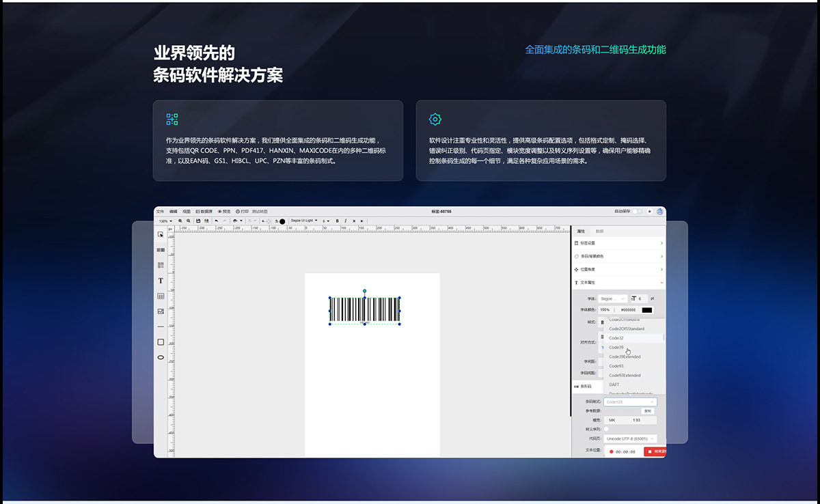Viewport: 820px width, 504px height.
Task: Expand the 条码/背景颜色 section
Action: pos(618,256)
